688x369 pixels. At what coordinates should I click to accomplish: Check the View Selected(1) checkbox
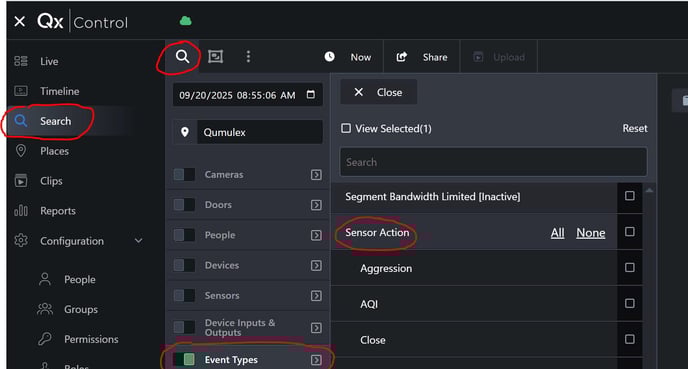[x=346, y=128]
